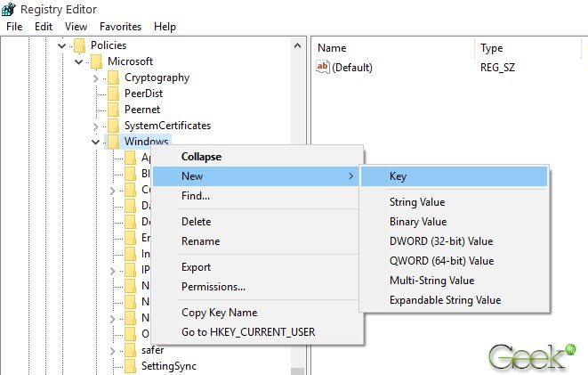
Task: Select the Microsoft key
Action: 130,61
